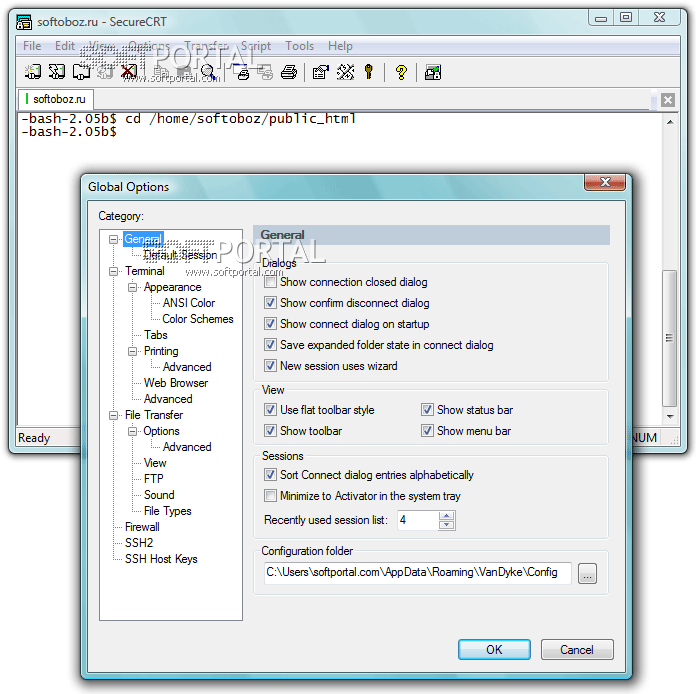Click the yellow Help question mark icon
Viewport: 696px width, 694px height.
pos(401,72)
